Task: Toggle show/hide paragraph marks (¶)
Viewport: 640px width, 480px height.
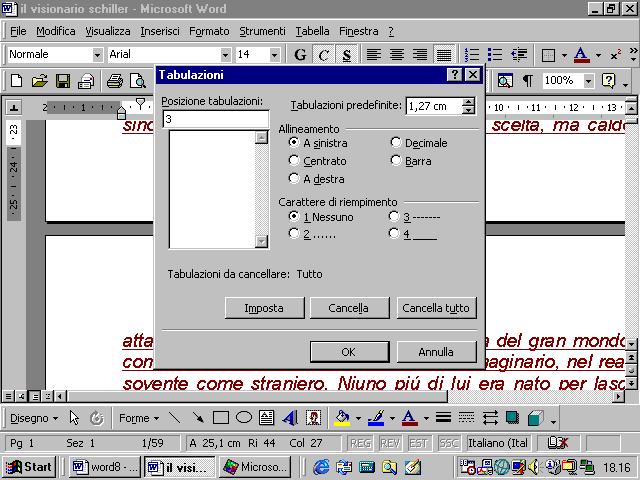Action: tap(528, 81)
